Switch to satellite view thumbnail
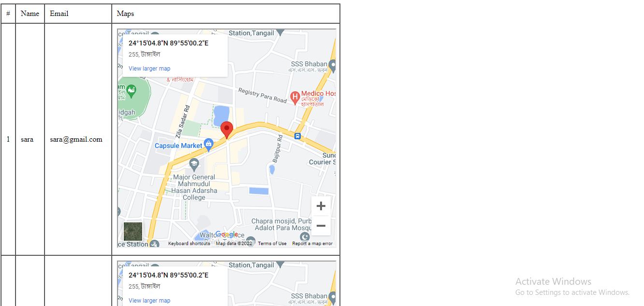The width and height of the screenshot is (644, 306). pyautogui.click(x=133, y=232)
